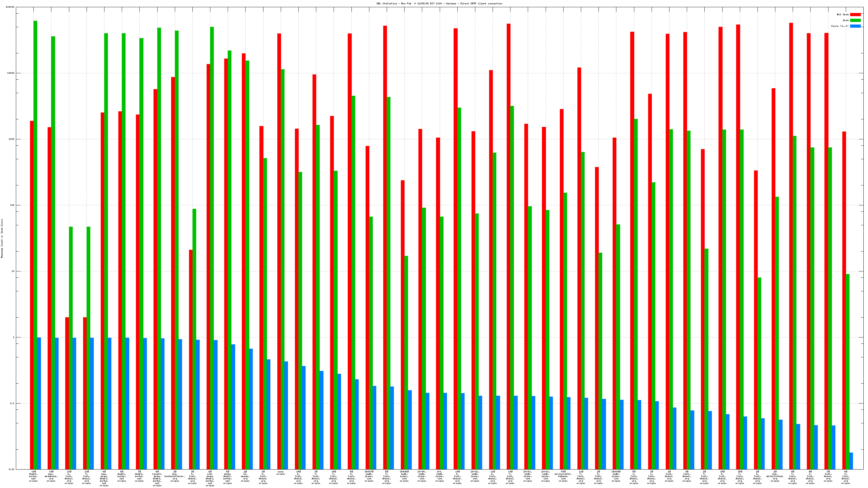Click the zen.spamhaus.org origin x-axis label
This screenshot has height=488, width=868.
point(51,476)
